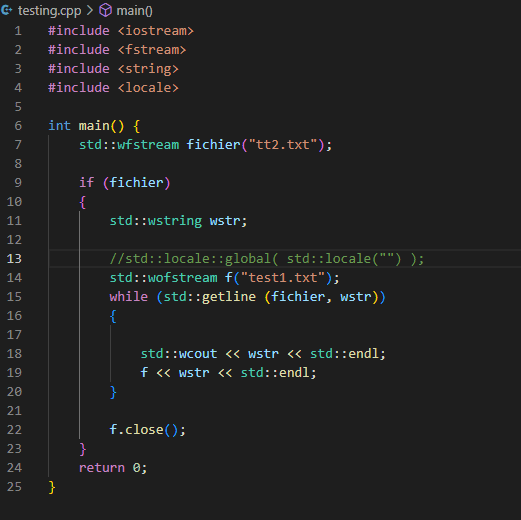Click the std::wcout output line
The height and width of the screenshot is (520, 521).
coord(263,354)
